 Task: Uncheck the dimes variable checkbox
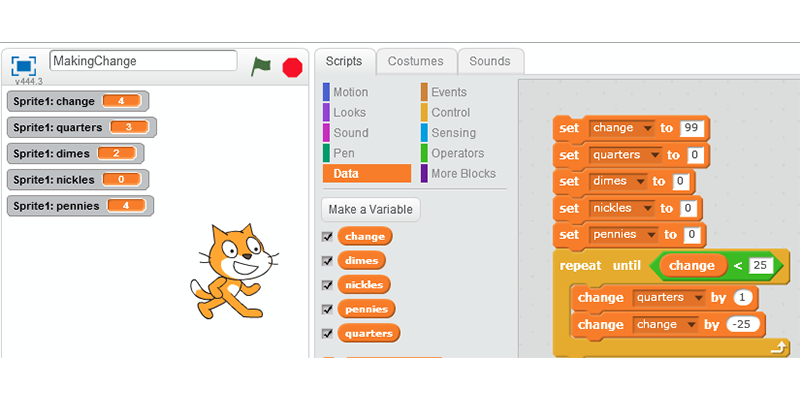pyautogui.click(x=327, y=261)
